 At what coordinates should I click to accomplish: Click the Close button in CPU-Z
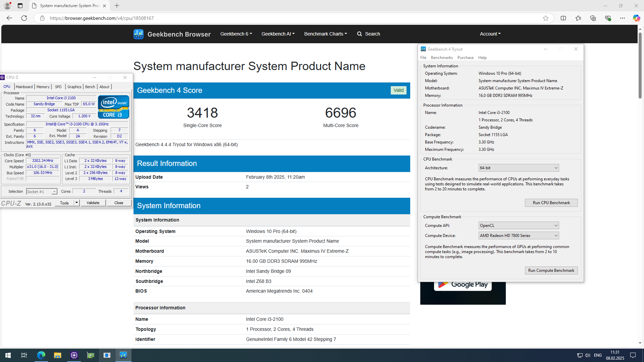pyautogui.click(x=119, y=203)
